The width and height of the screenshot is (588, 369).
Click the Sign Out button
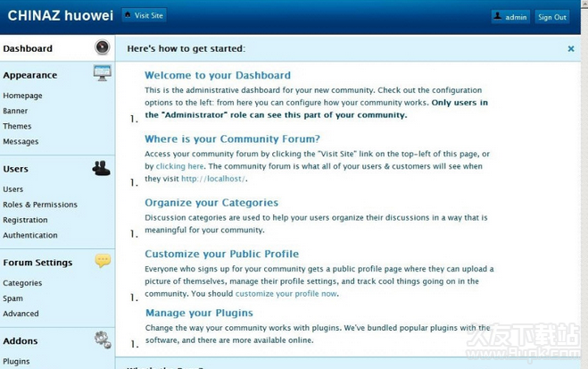coord(552,17)
